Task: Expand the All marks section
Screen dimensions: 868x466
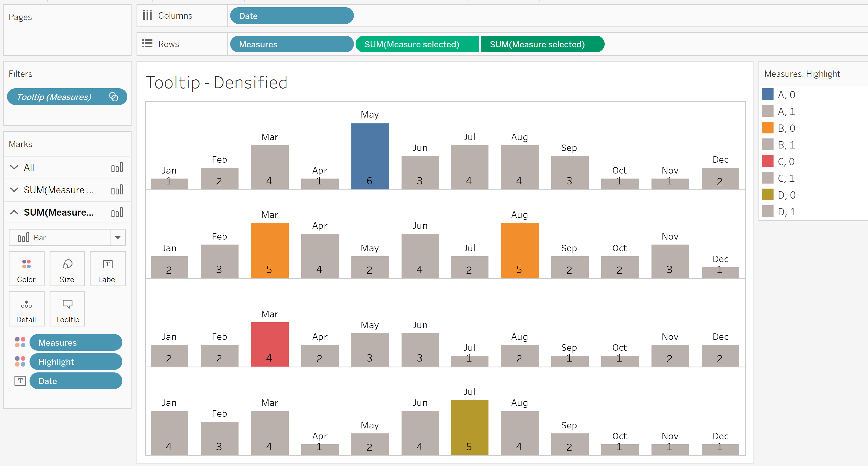Action: coord(14,167)
